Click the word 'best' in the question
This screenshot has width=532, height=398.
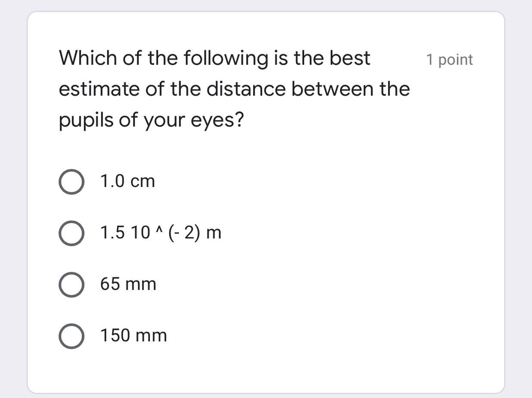[350, 58]
